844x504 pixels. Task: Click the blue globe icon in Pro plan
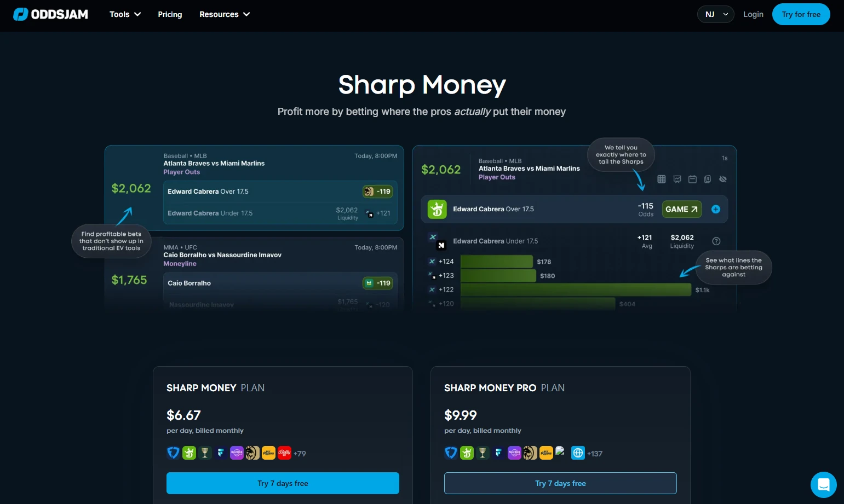pyautogui.click(x=578, y=453)
